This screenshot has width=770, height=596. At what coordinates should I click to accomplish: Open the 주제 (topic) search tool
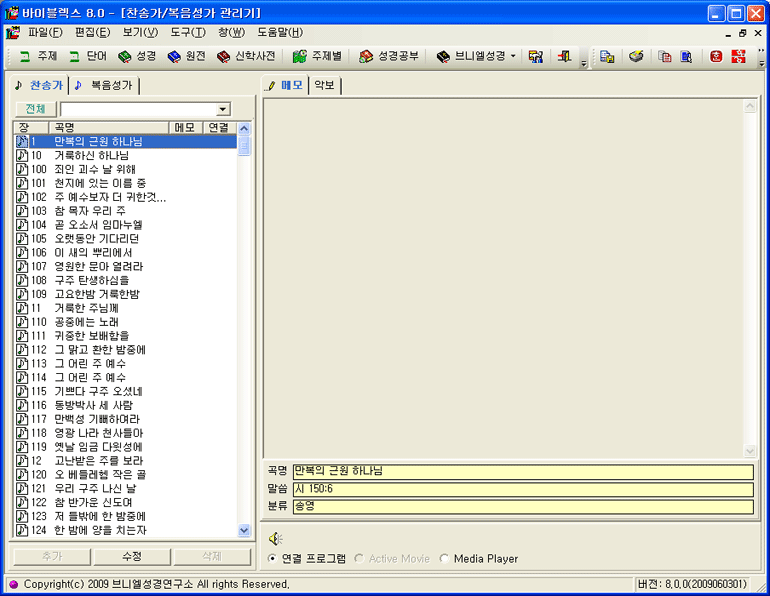[38, 56]
